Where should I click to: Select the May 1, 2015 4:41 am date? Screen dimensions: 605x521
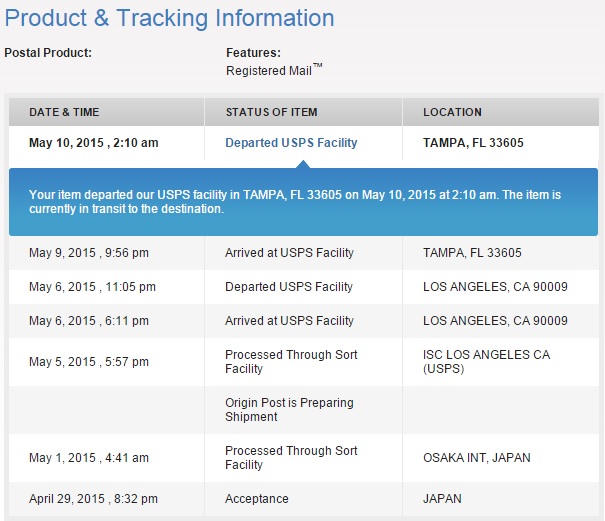point(89,458)
